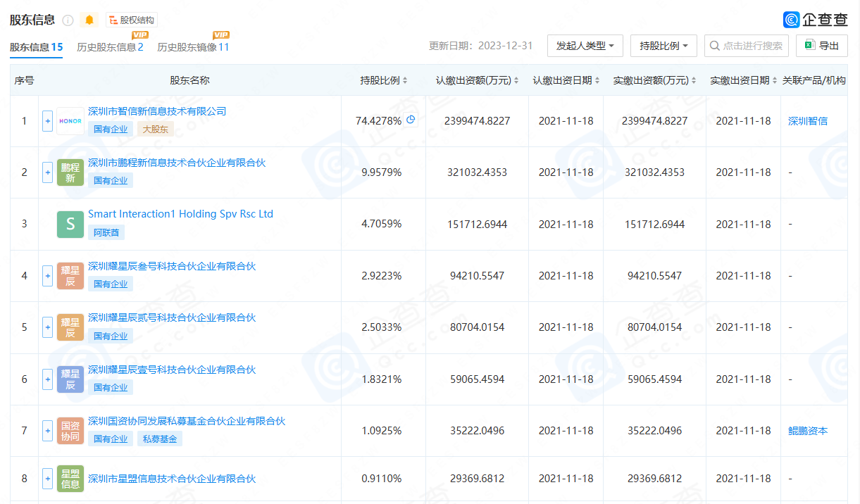Sort by 实缴出资日期 column header
This screenshot has height=504, width=860.
coord(744,80)
